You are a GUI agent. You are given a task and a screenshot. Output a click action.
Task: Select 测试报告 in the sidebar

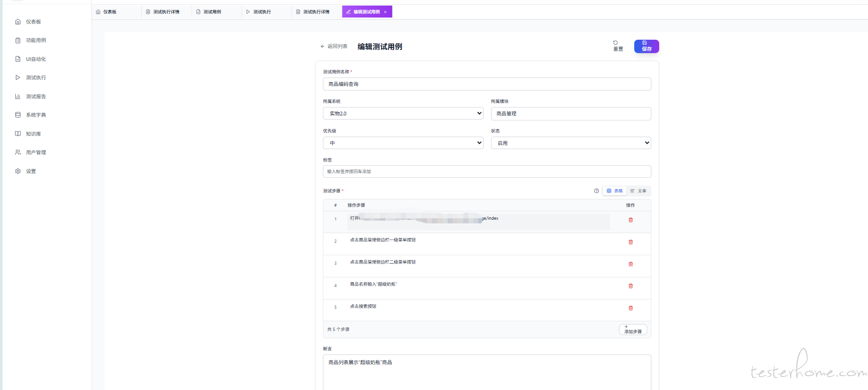click(36, 96)
